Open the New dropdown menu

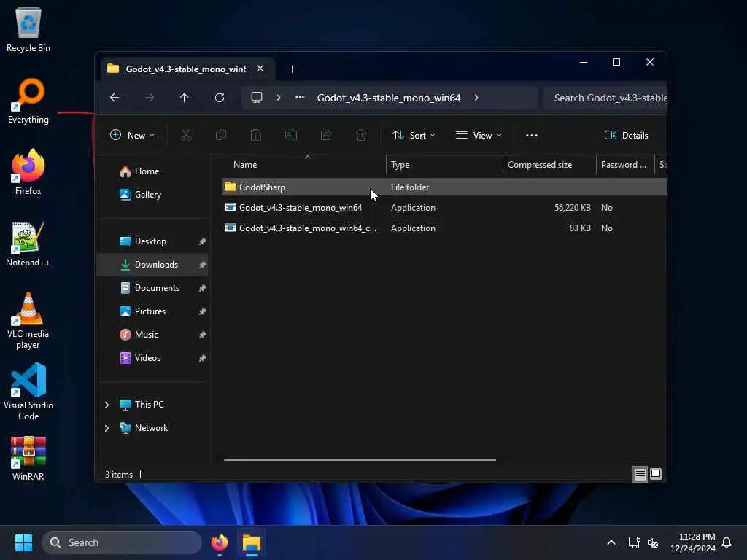click(132, 135)
